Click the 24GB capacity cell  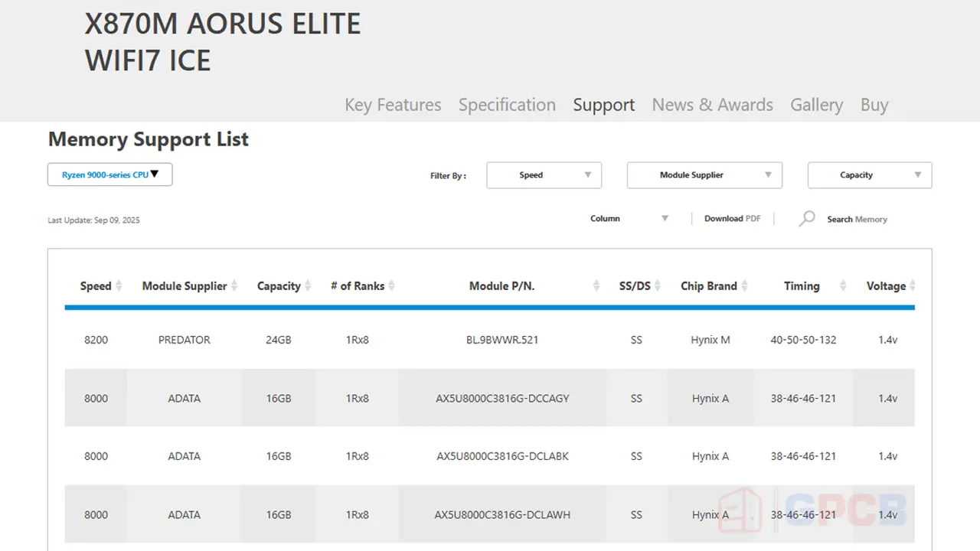pyautogui.click(x=279, y=340)
